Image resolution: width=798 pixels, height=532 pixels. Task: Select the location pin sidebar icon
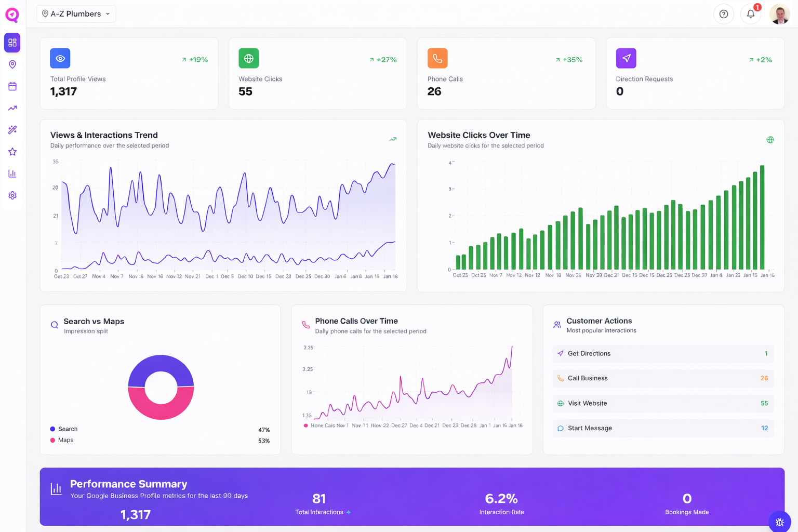pyautogui.click(x=12, y=64)
